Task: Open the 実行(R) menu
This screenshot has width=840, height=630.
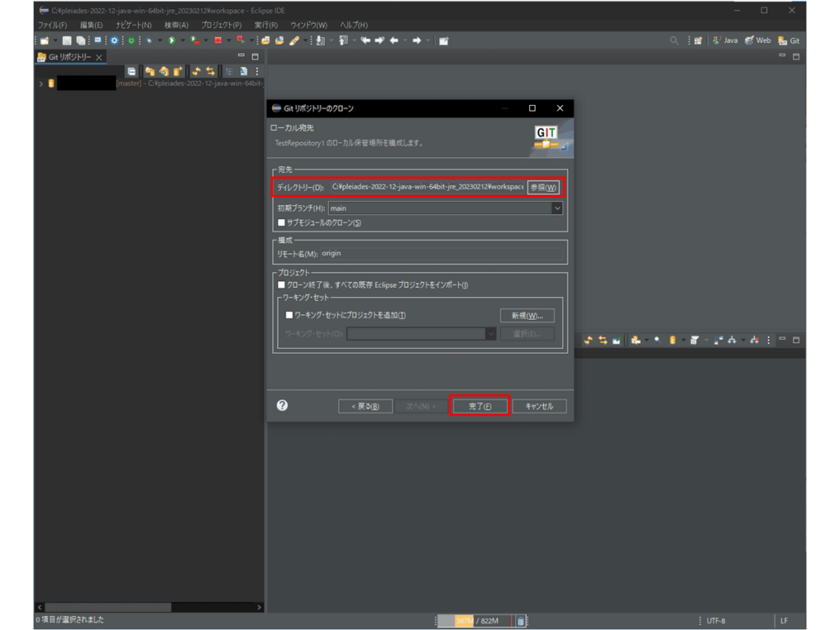Action: click(x=267, y=25)
